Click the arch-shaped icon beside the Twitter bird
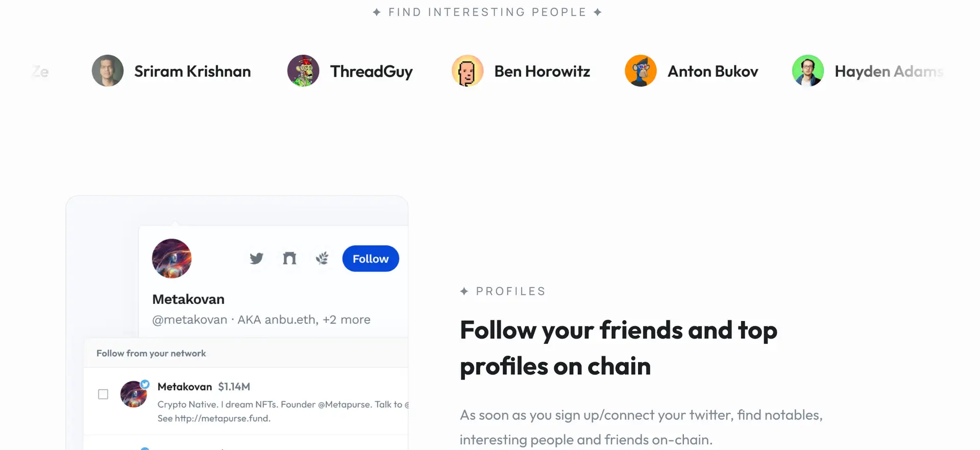980x450 pixels. (289, 258)
